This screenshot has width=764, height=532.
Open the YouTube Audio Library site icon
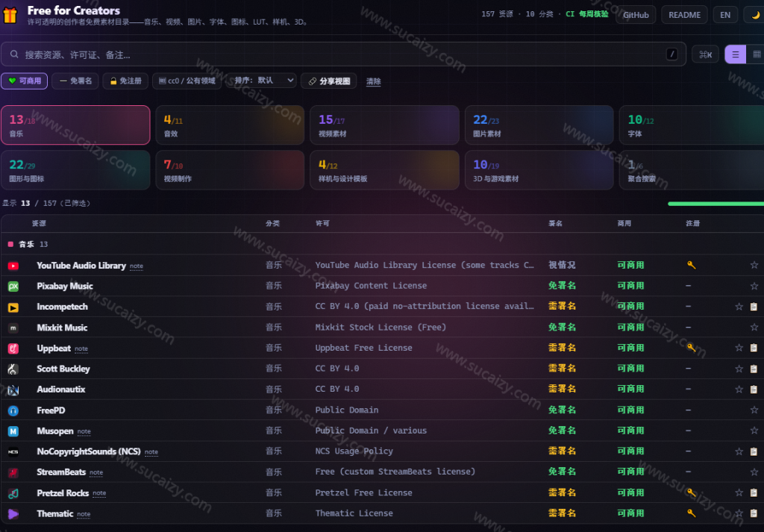[x=13, y=266]
